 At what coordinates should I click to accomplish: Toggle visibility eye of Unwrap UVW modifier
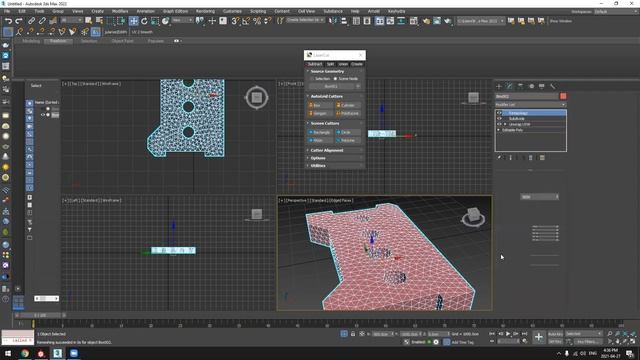[x=499, y=124]
